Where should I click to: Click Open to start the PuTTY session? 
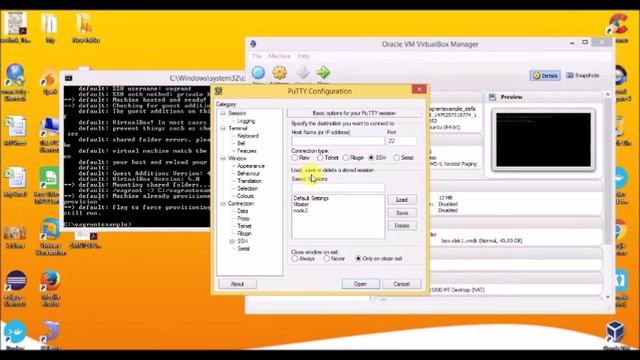pos(360,284)
